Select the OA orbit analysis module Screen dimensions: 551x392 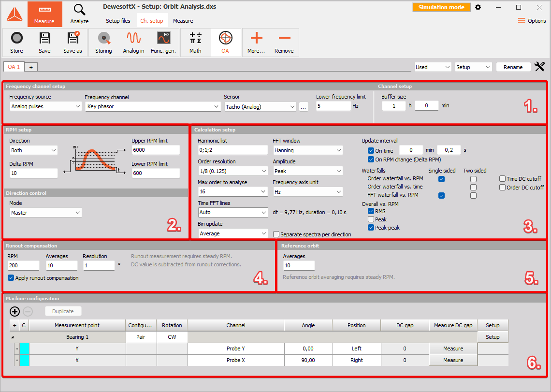[x=225, y=43]
